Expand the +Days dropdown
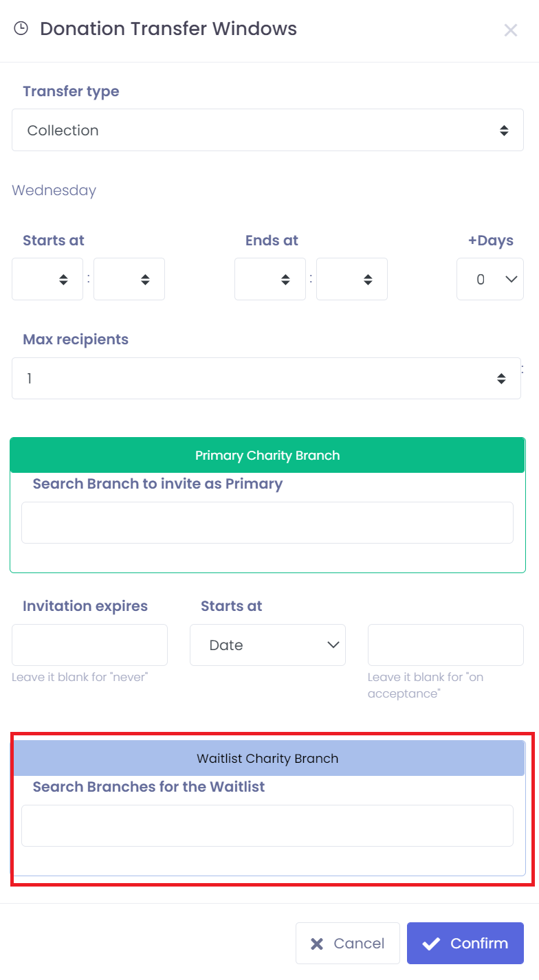539x980 pixels. point(490,279)
